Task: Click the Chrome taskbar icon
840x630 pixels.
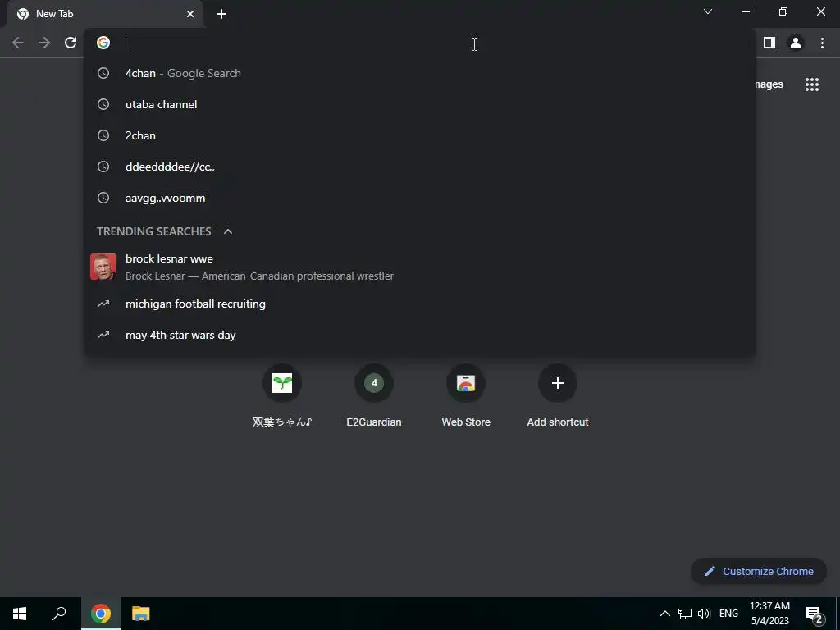Action: (101, 614)
